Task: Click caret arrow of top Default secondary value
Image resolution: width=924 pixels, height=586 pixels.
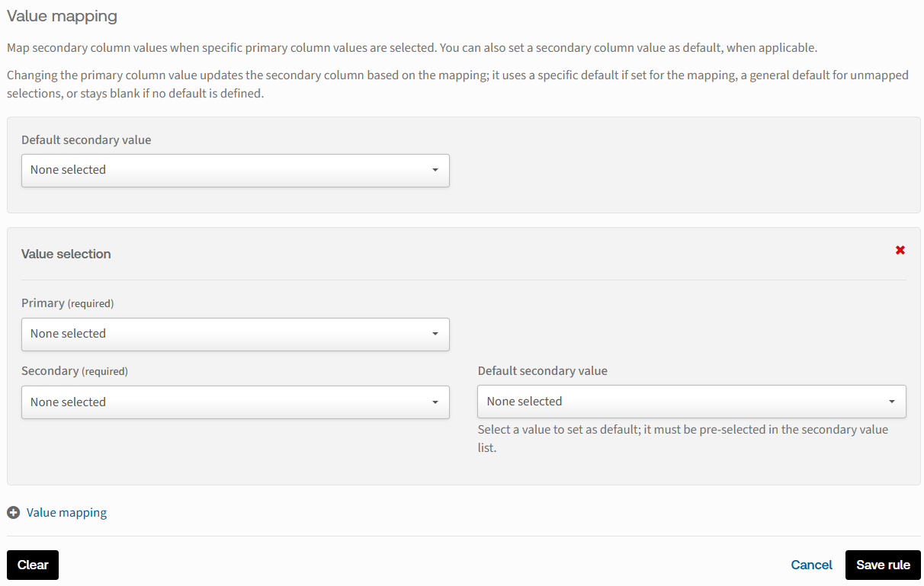Action: [435, 170]
